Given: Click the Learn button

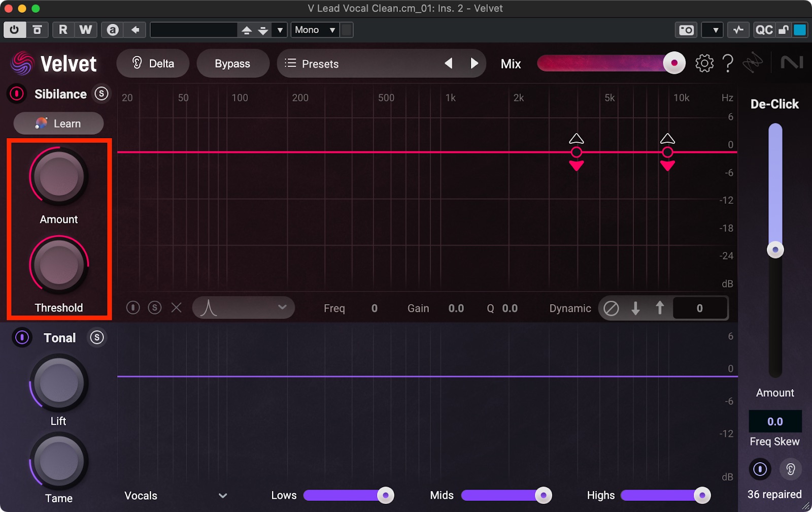Looking at the screenshot, I should [58, 123].
